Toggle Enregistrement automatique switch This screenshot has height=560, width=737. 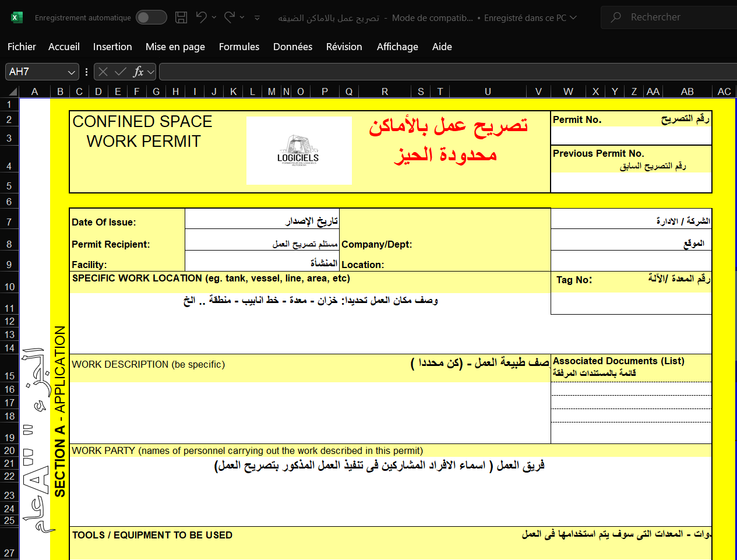151,17
